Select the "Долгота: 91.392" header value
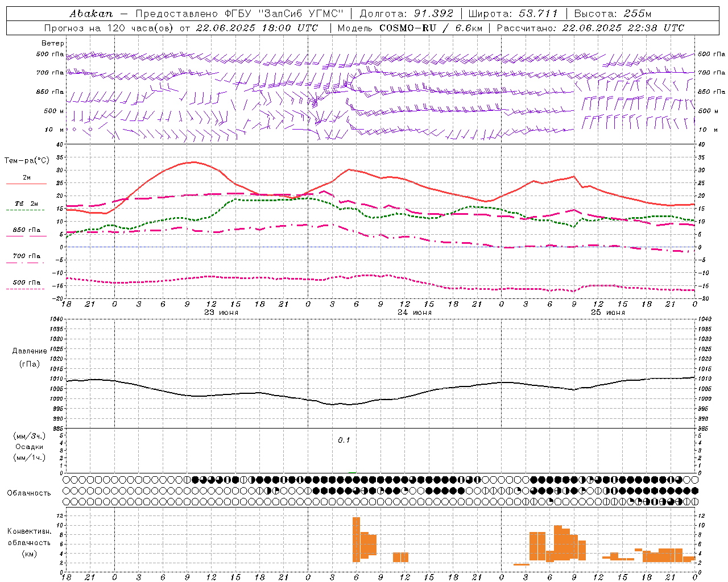 click(x=407, y=13)
